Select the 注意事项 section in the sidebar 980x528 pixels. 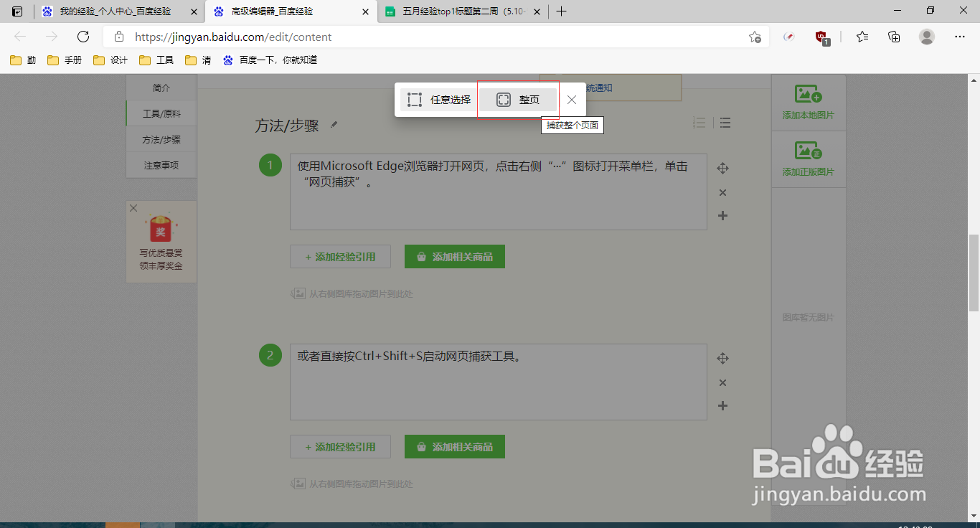[161, 164]
